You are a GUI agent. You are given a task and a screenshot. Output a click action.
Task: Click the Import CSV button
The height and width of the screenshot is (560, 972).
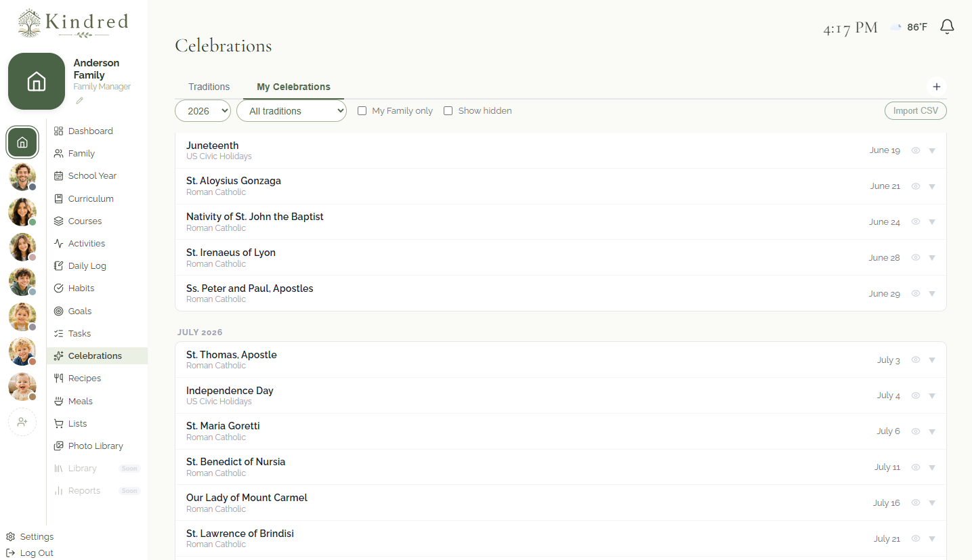coord(915,111)
